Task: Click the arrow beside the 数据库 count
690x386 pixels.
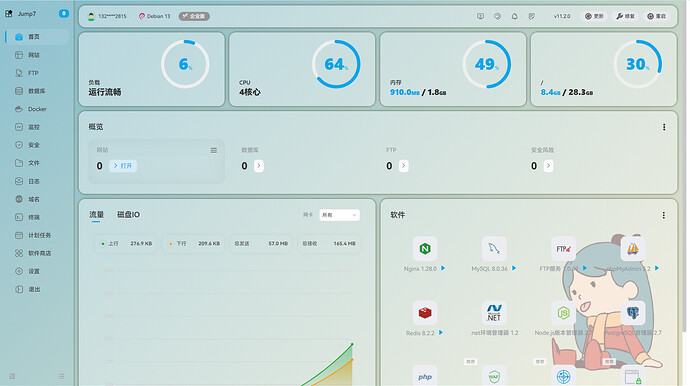Action: coord(259,166)
